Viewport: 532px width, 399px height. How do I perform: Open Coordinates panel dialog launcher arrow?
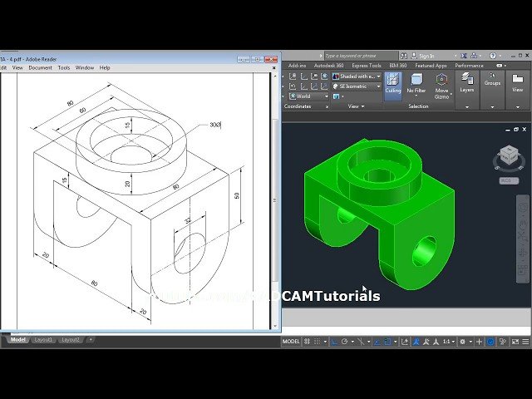coord(327,106)
